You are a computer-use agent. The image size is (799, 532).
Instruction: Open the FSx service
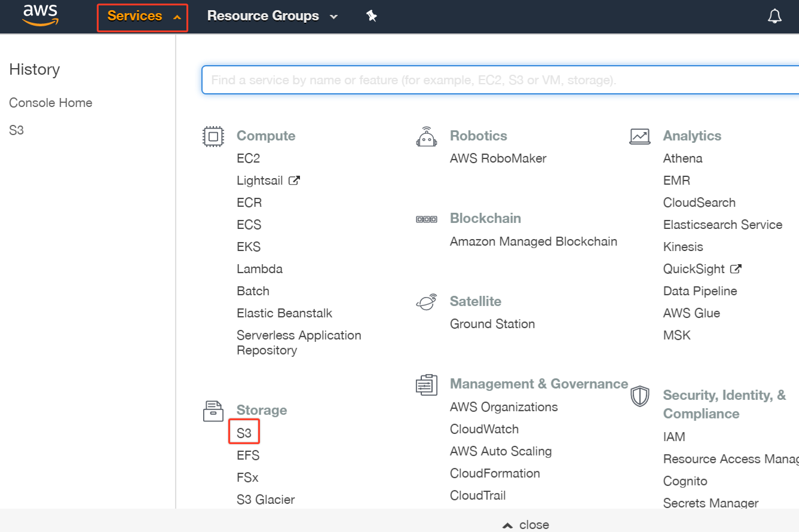pyautogui.click(x=247, y=478)
